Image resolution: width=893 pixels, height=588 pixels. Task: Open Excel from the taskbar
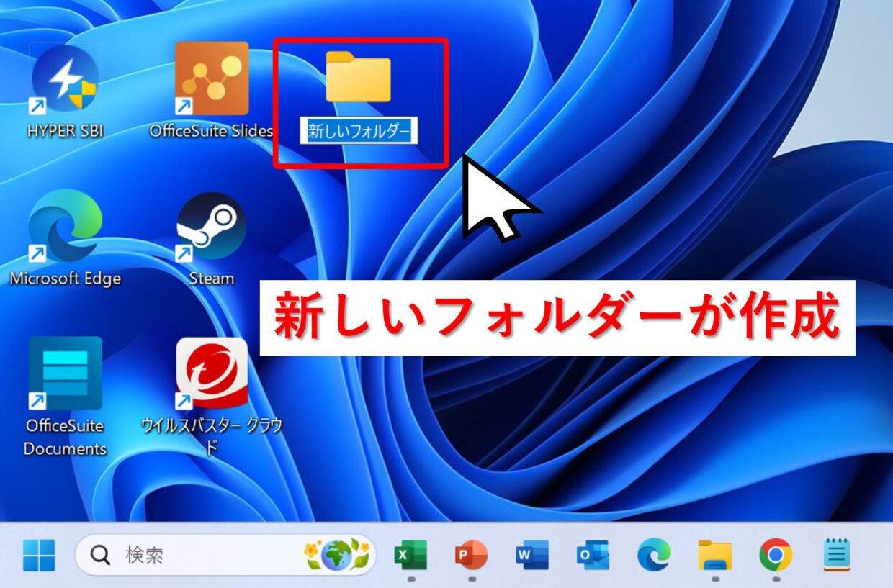pyautogui.click(x=410, y=555)
